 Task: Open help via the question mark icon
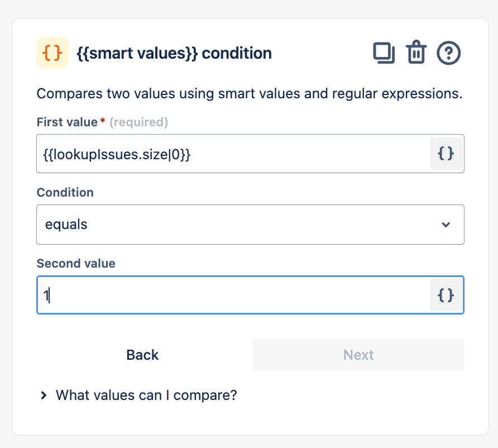(448, 53)
